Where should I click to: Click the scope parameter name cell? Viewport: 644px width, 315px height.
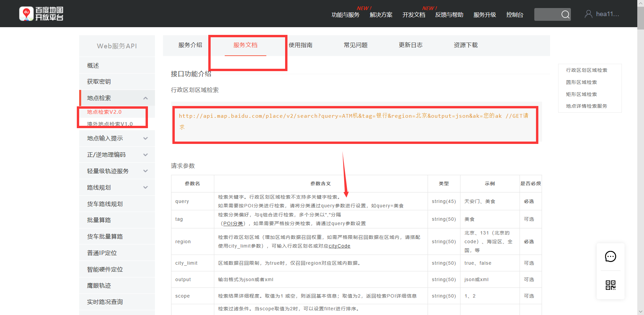193,296
